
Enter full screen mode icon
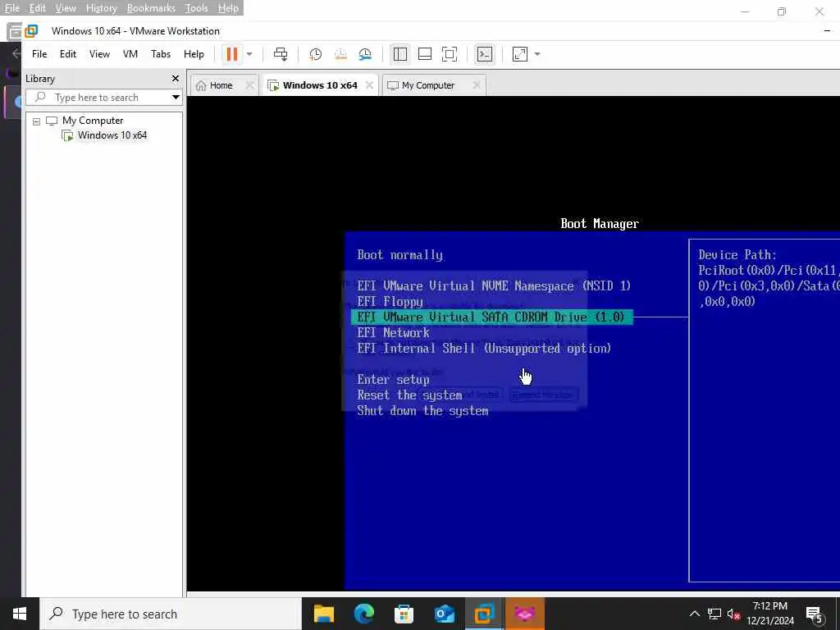(x=450, y=54)
